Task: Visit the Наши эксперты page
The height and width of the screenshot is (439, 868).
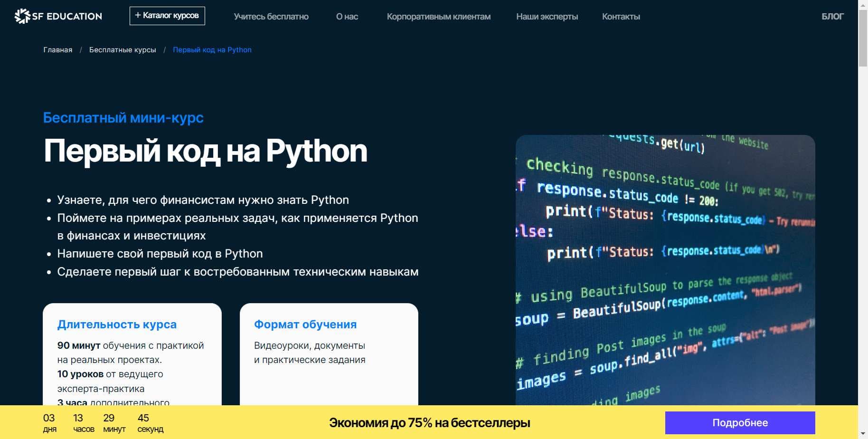Action: [x=547, y=16]
